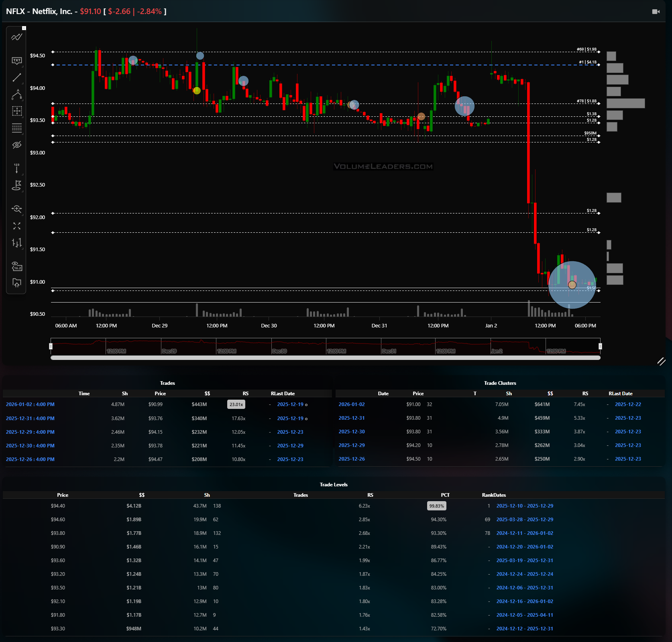Click the chart resize corner handle
This screenshot has width=672, height=642.
661,361
